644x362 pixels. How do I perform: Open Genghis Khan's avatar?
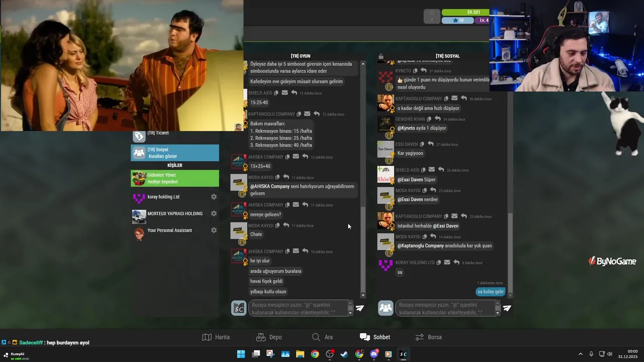pos(385,124)
